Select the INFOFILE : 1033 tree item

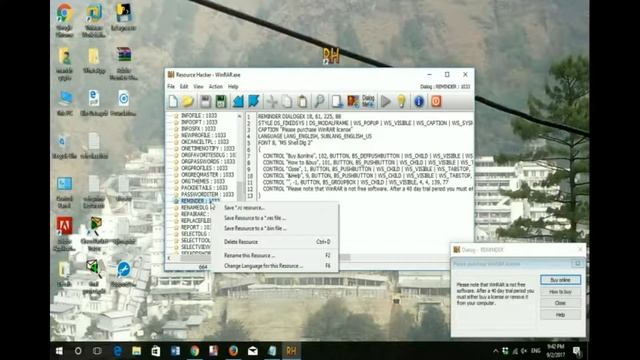tap(199, 116)
